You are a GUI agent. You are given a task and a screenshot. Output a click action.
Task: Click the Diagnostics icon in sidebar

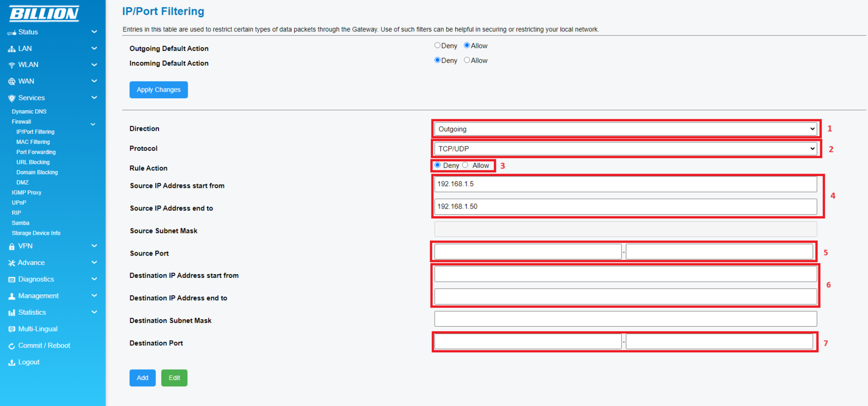pos(11,280)
